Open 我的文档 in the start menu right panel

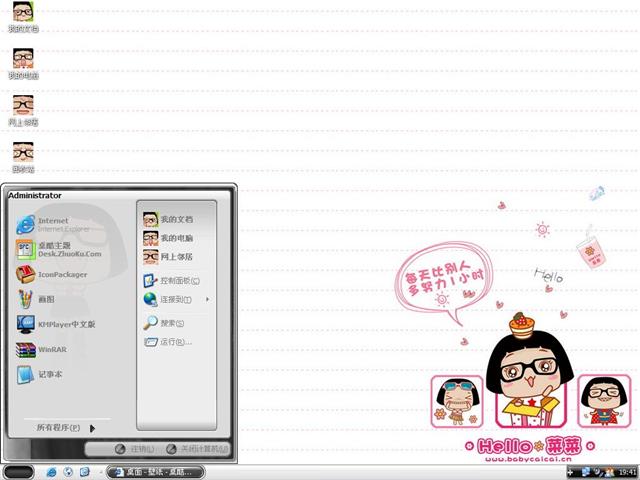[x=168, y=219]
